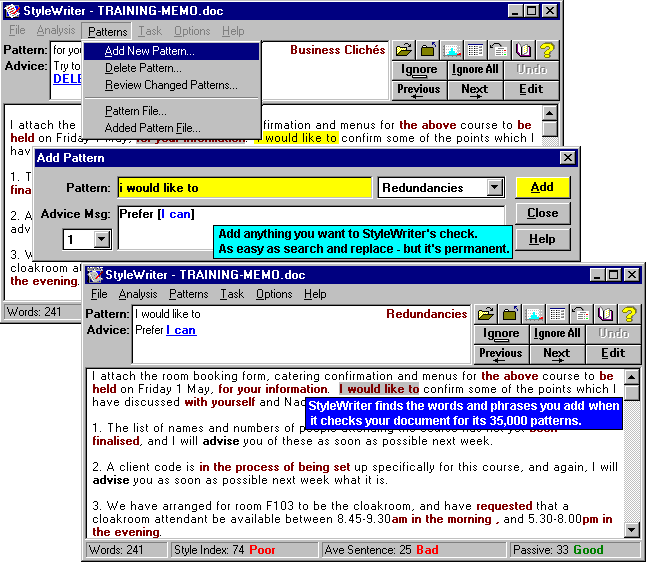
Task: Open Options menu in lower window
Action: [274, 294]
